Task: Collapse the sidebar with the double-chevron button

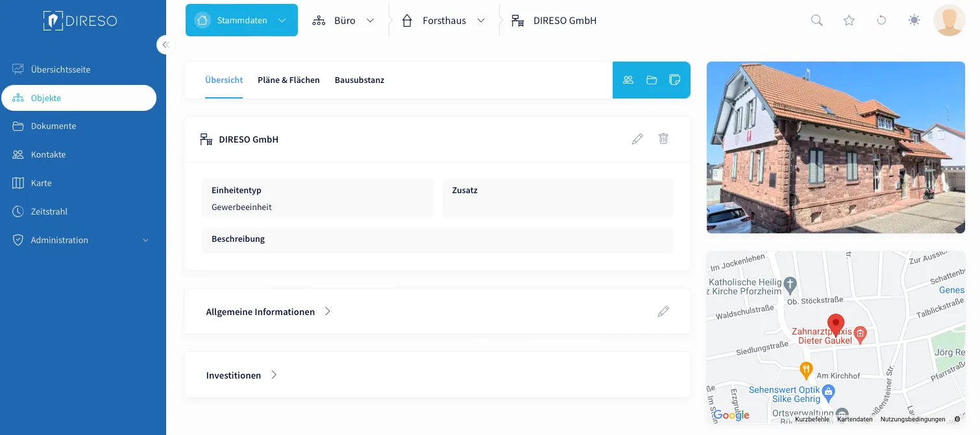Action: (165, 45)
